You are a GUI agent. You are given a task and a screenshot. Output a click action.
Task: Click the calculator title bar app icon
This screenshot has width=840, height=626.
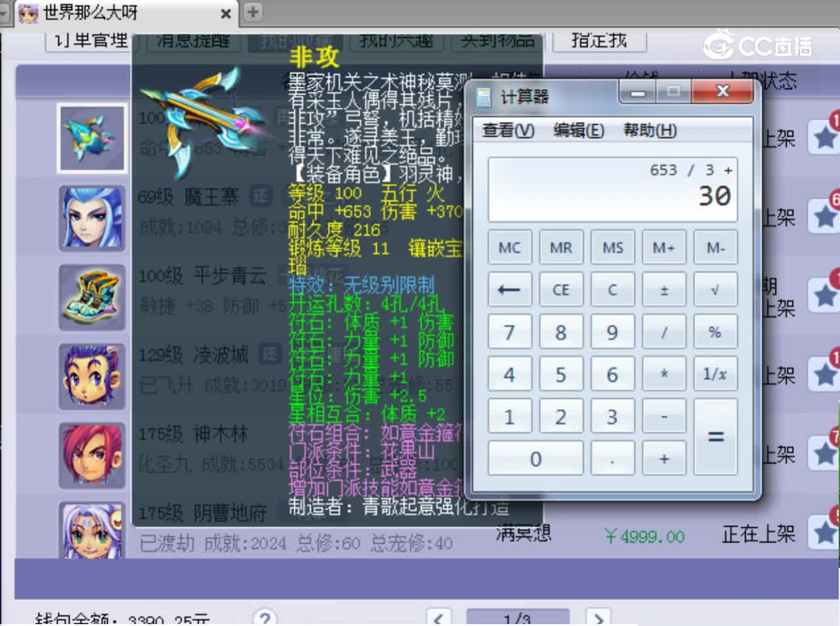(484, 98)
